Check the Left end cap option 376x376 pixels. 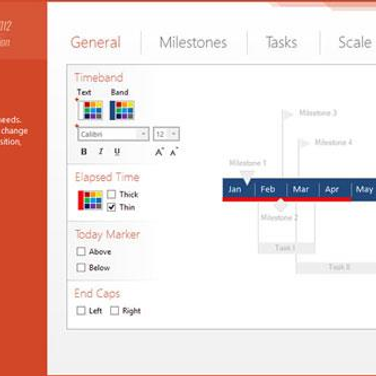81,311
